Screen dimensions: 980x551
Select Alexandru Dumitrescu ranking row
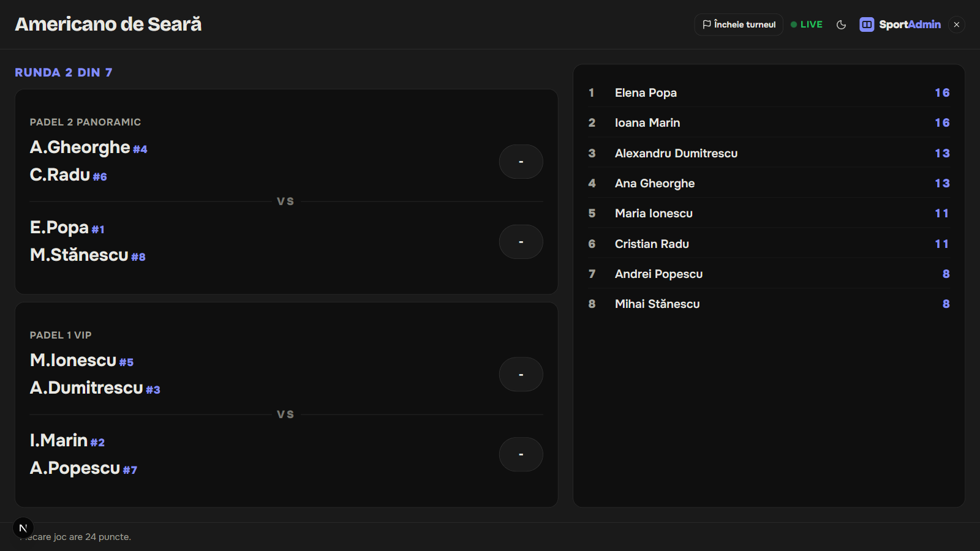click(x=769, y=153)
